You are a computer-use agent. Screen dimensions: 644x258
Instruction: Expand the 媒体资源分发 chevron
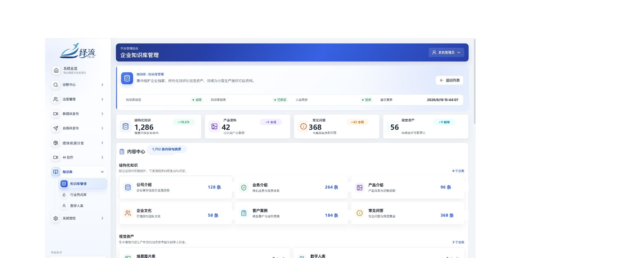[x=102, y=143]
